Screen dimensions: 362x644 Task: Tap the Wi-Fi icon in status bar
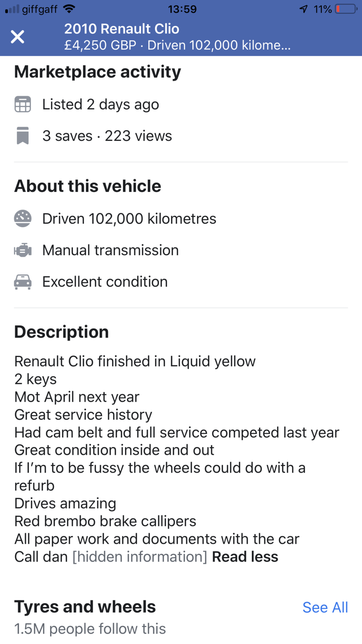pos(69,8)
